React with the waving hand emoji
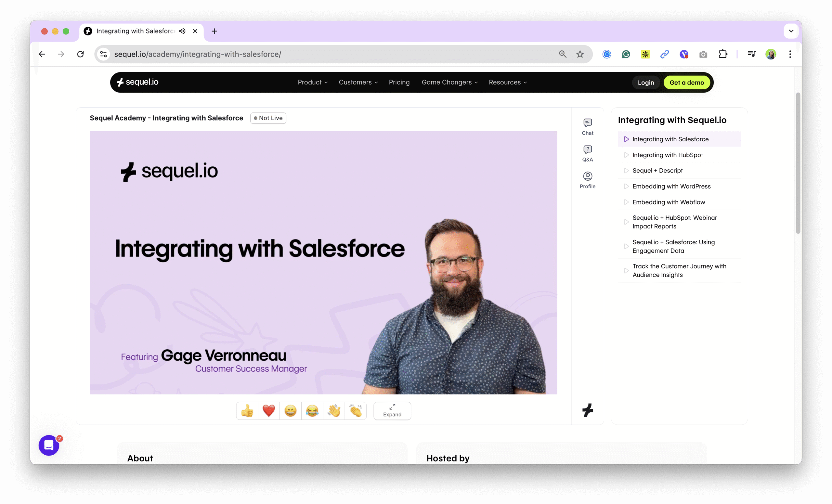This screenshot has height=504, width=832. pos(334,411)
